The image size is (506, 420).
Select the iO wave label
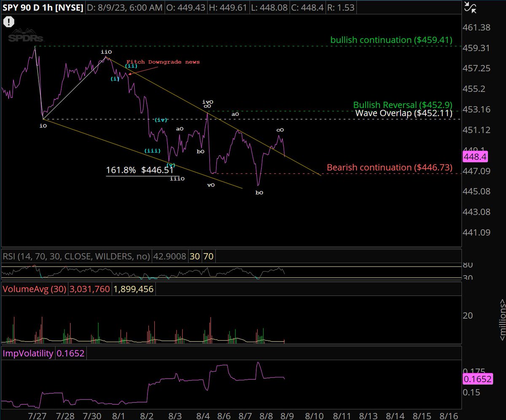(x=43, y=125)
